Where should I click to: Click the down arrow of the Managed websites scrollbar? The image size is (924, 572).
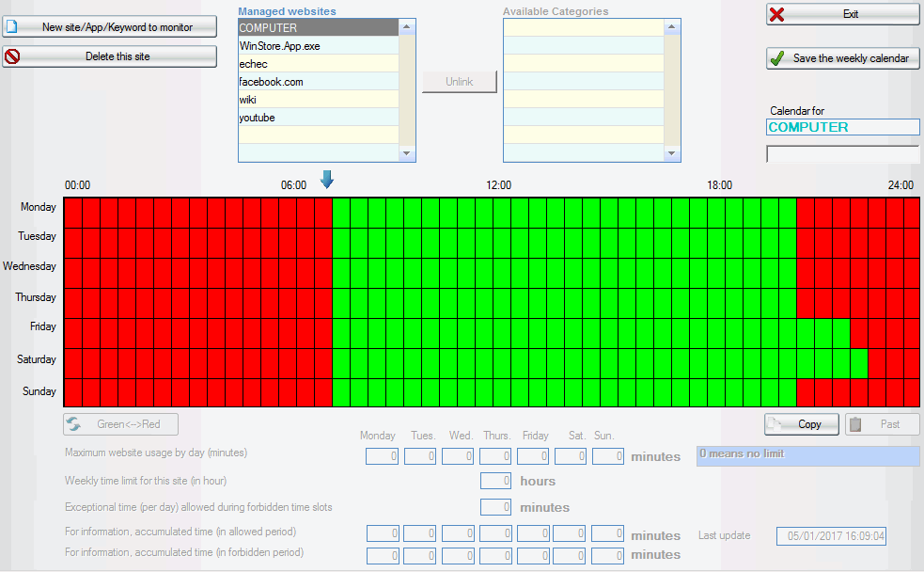click(407, 153)
